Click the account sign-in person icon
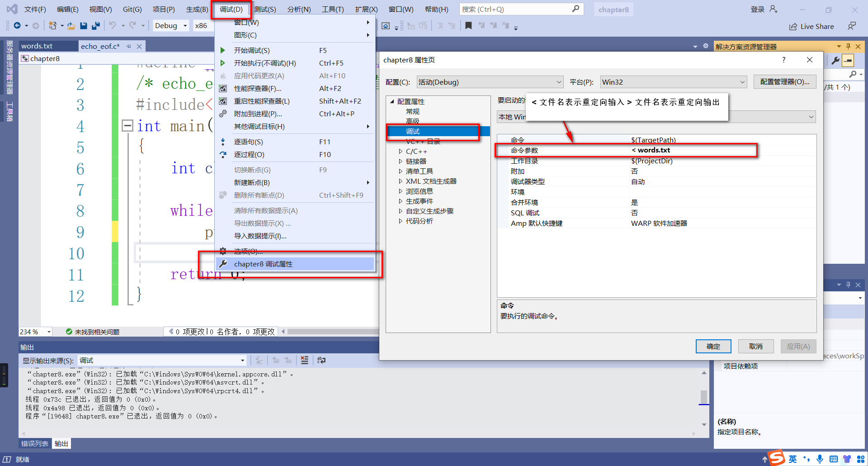The height and width of the screenshot is (466, 868). (x=774, y=9)
